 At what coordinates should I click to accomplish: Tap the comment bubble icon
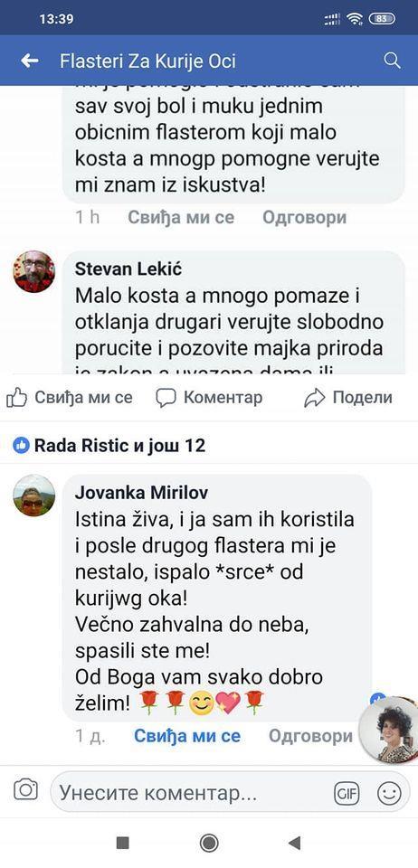point(166,398)
